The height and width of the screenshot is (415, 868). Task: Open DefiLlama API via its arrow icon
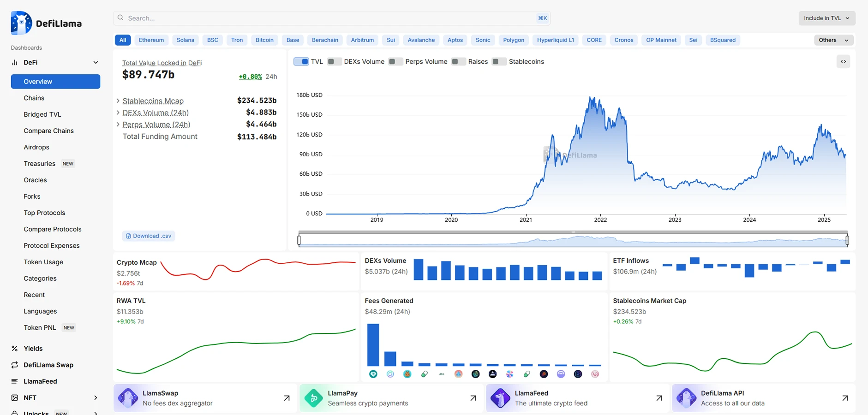click(x=845, y=398)
